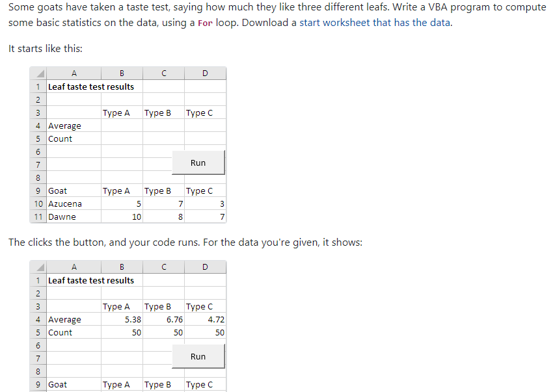The image size is (555, 392).
Task: Click the Run button in the second worksheet
Action: 198,356
